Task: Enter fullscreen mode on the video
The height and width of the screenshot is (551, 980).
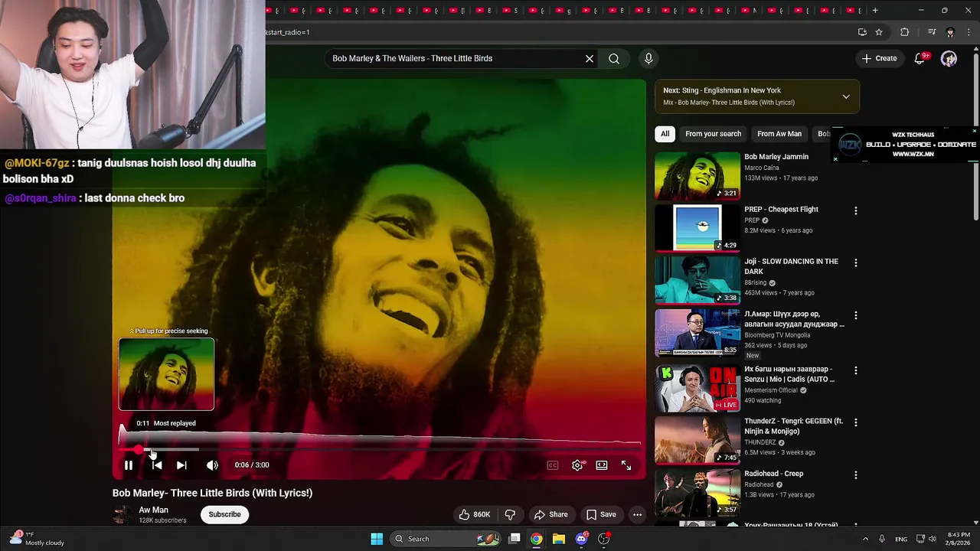Action: pyautogui.click(x=626, y=465)
